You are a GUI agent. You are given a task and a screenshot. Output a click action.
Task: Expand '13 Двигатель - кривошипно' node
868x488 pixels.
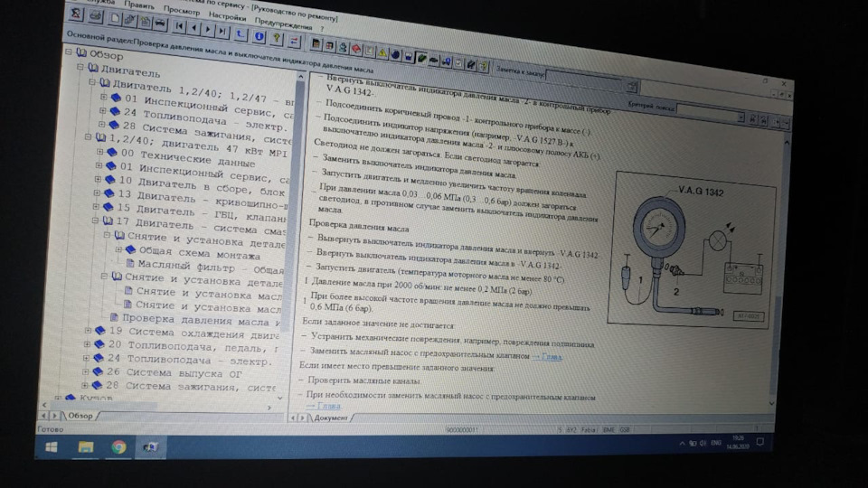coord(97,192)
